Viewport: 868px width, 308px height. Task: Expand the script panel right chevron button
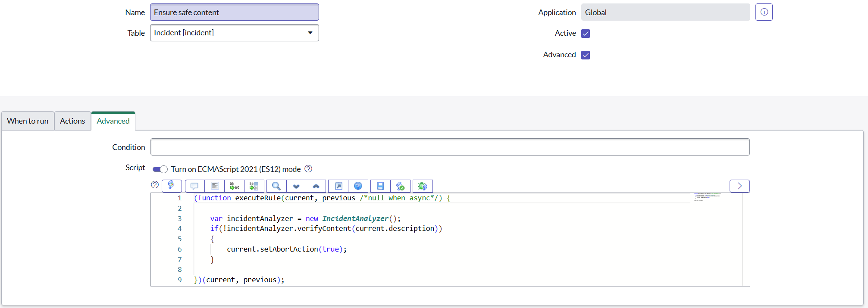click(740, 186)
